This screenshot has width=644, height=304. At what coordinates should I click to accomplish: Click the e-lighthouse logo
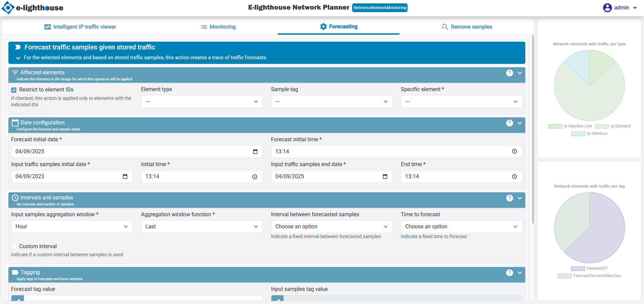pos(32,8)
